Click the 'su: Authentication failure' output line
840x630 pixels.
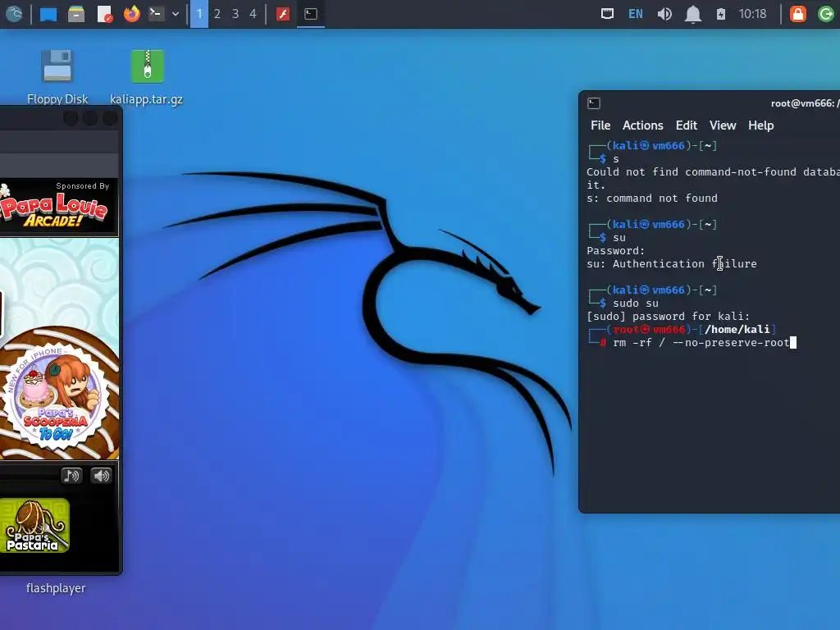(x=672, y=263)
